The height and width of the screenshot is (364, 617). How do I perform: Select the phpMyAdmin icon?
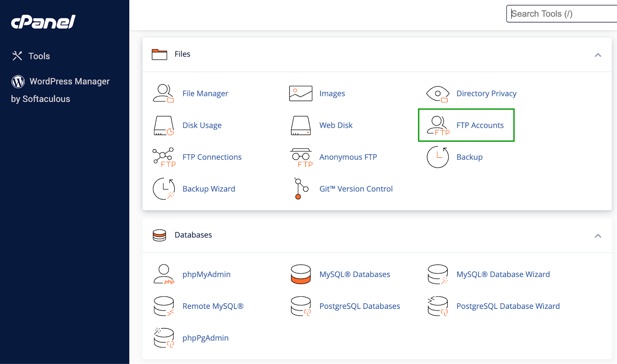click(164, 274)
